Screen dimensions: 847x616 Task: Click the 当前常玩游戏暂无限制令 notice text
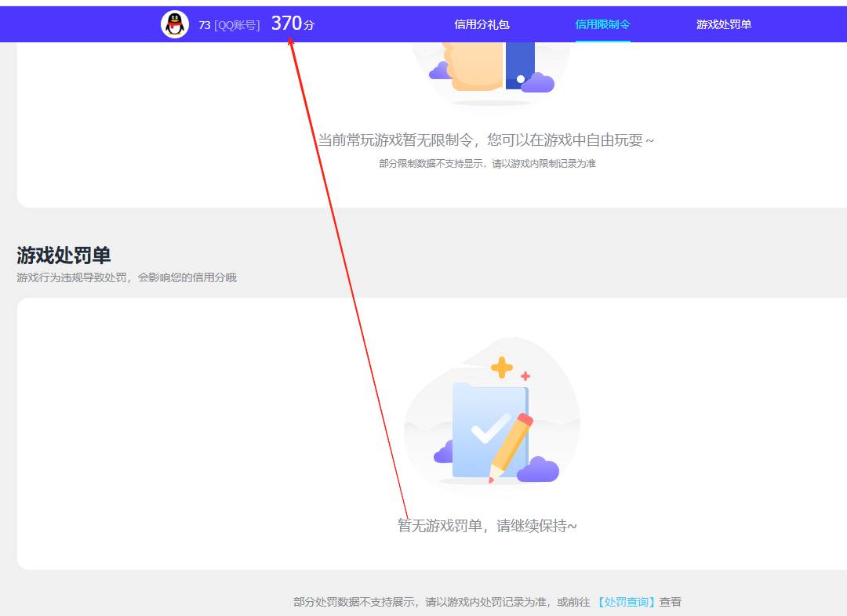click(x=486, y=138)
